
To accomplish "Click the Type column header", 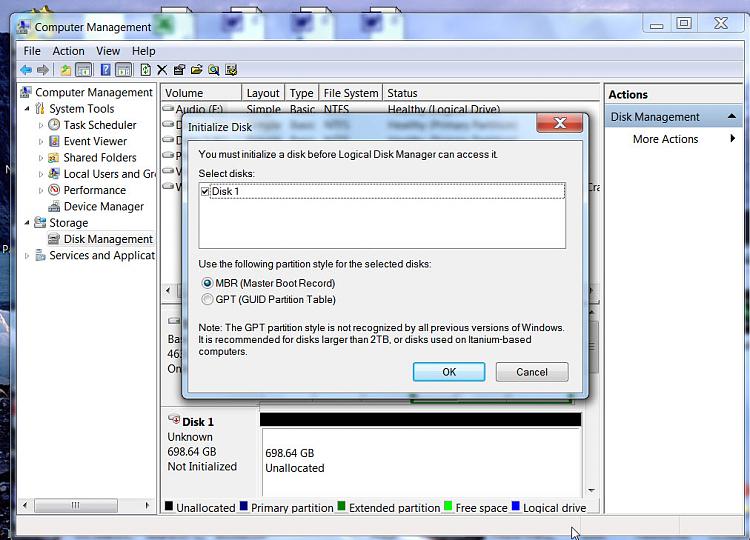I will pyautogui.click(x=301, y=93).
